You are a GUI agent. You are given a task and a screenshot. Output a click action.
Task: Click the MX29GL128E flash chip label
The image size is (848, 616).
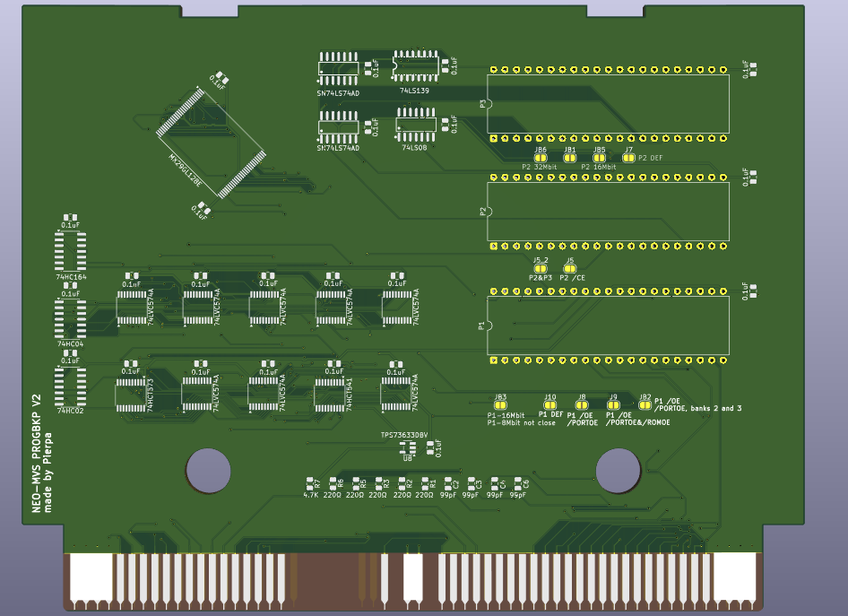(x=185, y=170)
